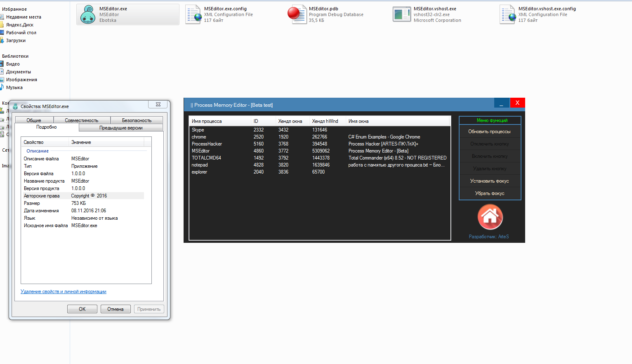Click the Яндекс.Диск sidebar icon
Screen dimensions: 632x364
[2, 25]
